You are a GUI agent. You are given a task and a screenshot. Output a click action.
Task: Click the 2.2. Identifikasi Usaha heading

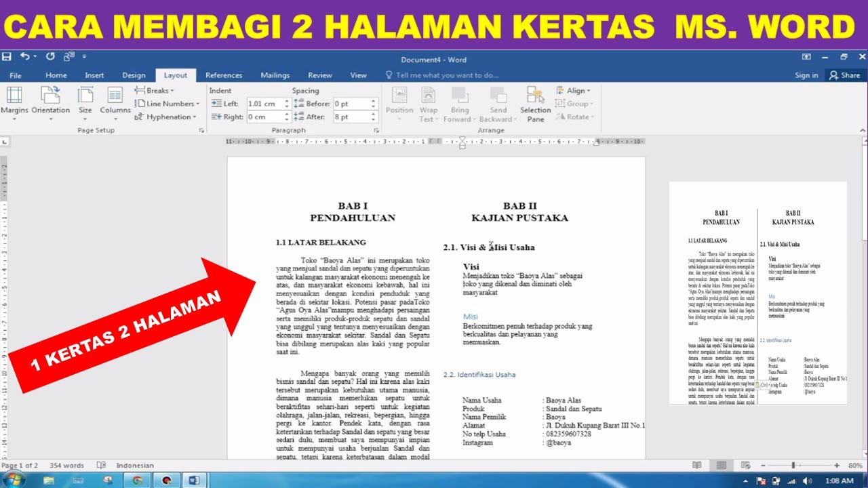[479, 374]
